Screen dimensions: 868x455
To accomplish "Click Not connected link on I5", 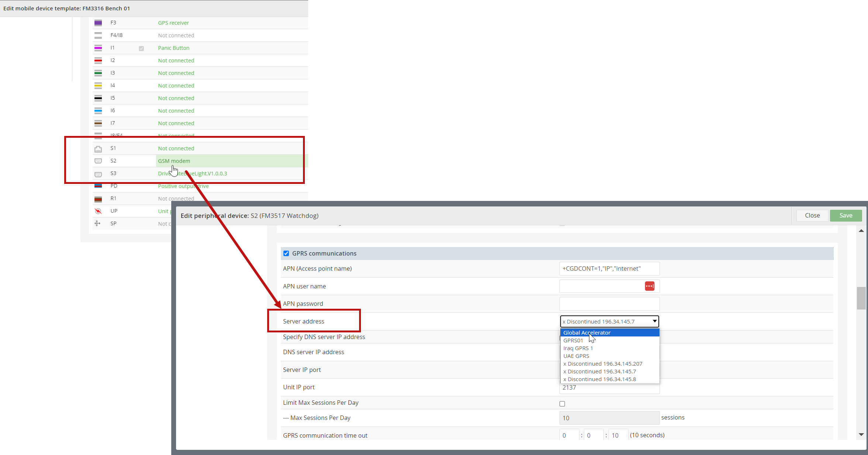I will pos(176,98).
